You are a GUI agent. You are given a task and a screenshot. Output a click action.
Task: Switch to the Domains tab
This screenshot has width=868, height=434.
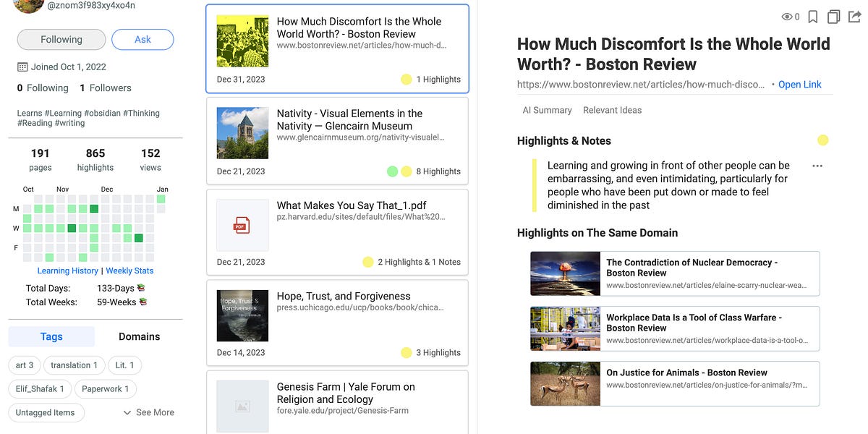(139, 336)
